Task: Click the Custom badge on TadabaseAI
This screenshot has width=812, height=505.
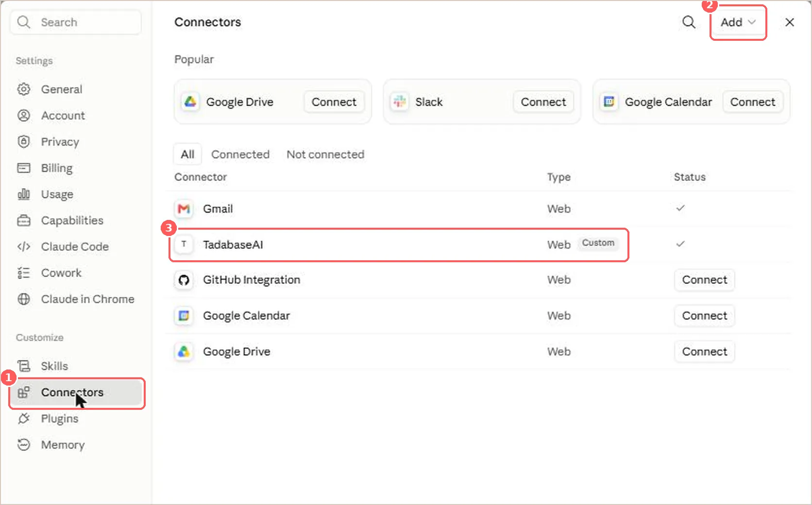Action: (x=598, y=243)
